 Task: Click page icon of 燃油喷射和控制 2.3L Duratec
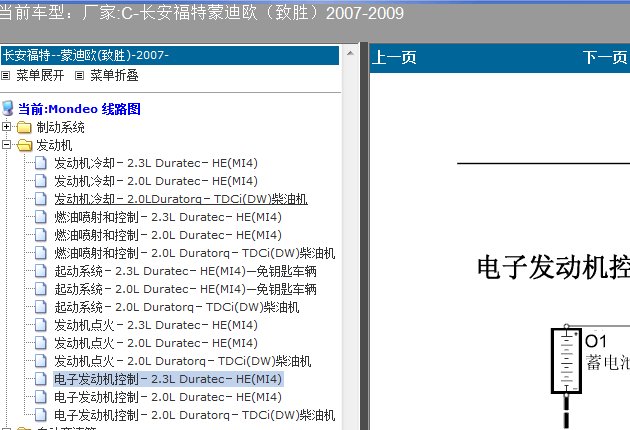pos(41,217)
